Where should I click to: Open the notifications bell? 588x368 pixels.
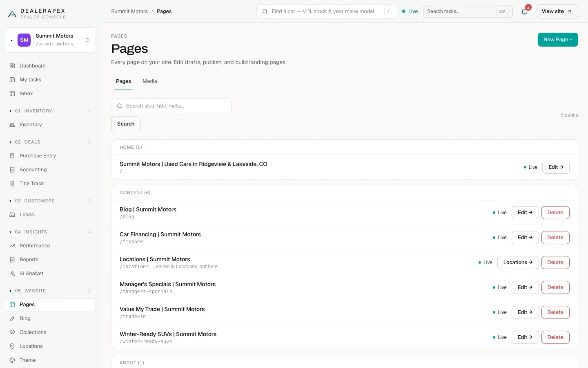point(524,11)
